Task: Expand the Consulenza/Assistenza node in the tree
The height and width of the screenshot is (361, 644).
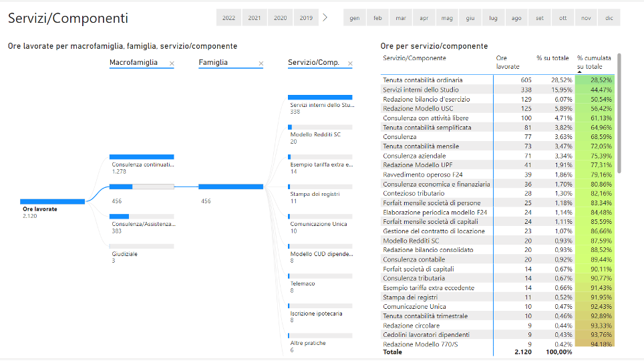Action: 142,217
